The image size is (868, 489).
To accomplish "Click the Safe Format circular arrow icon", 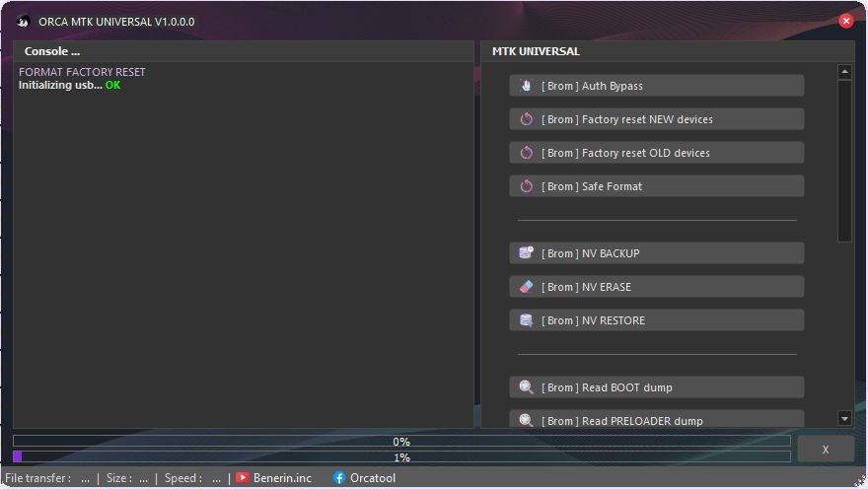I will [526, 186].
